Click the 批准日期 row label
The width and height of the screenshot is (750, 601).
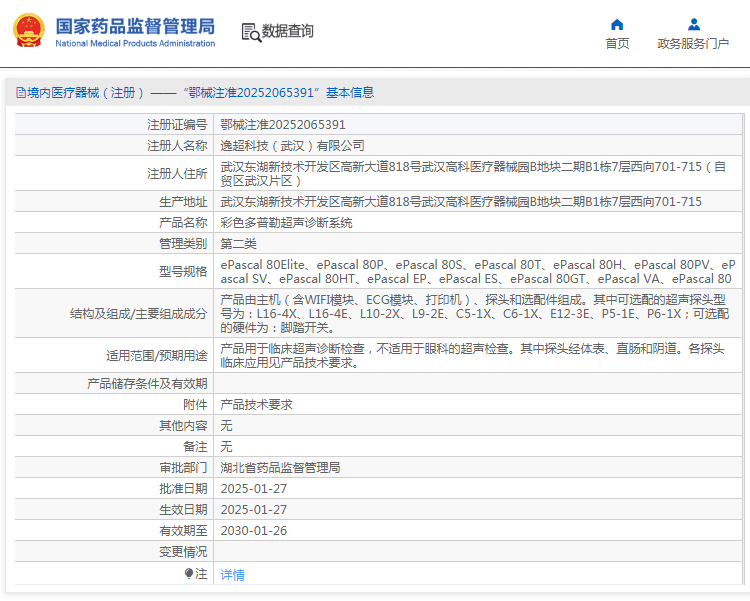183,489
